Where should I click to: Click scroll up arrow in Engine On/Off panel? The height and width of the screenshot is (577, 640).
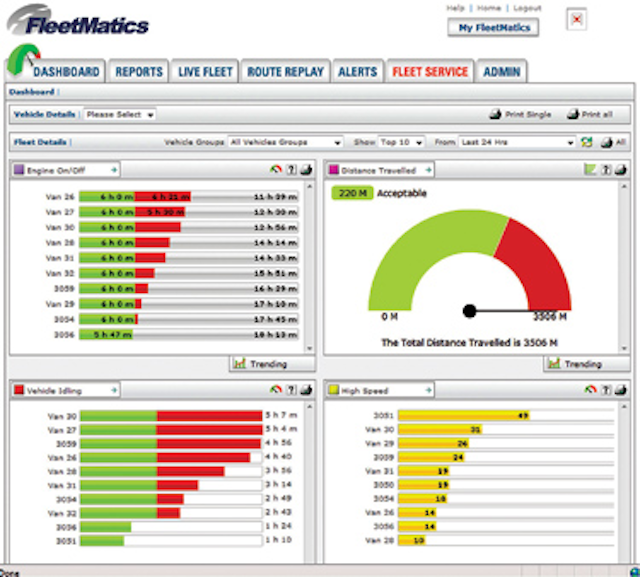coord(309,186)
